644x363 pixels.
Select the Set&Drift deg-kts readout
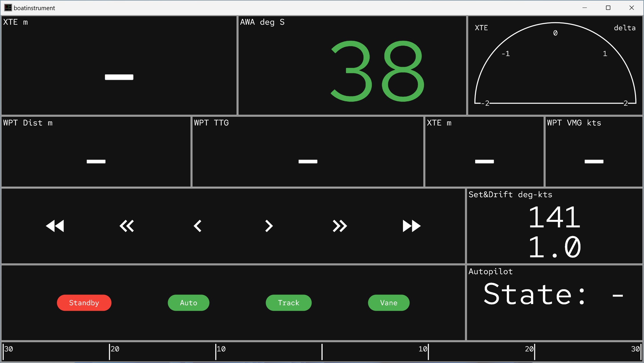pyautogui.click(x=554, y=231)
